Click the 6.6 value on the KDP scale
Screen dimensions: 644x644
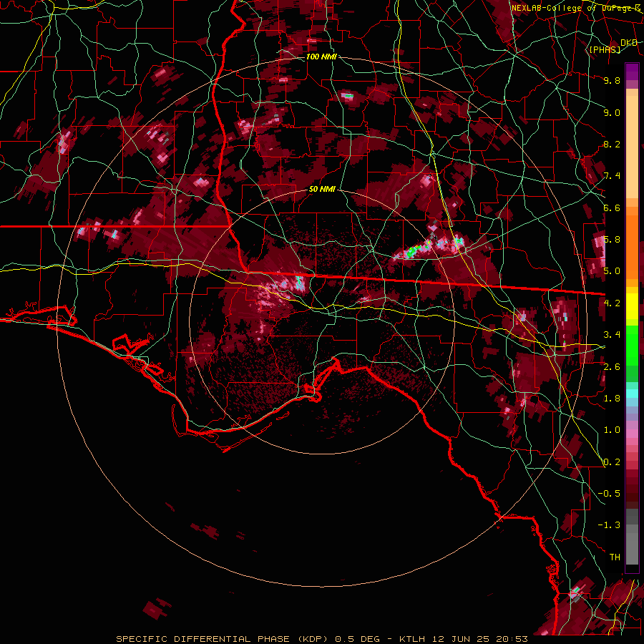tap(612, 208)
